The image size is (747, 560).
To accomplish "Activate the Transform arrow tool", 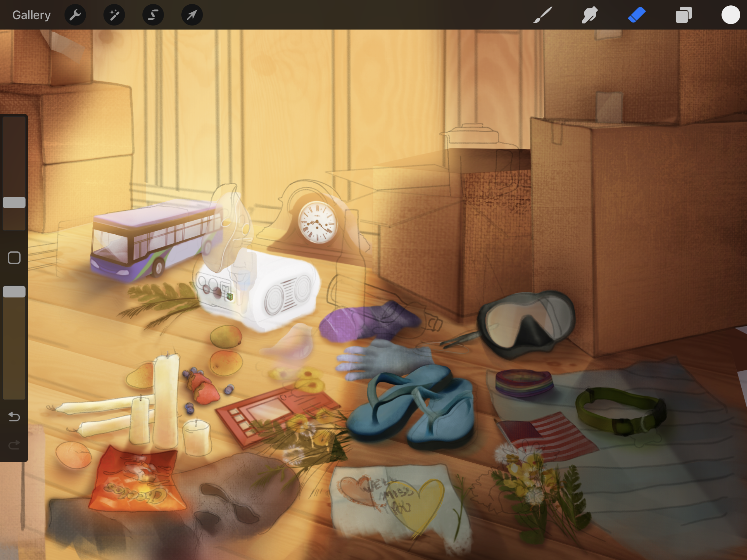I will (192, 15).
